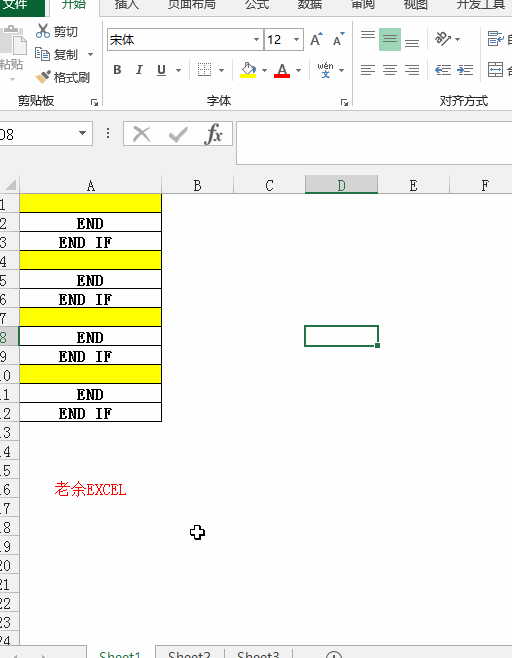Switch to the Formulas (公式) tab
Image resolution: width=512 pixels, height=658 pixels.
pyautogui.click(x=257, y=5)
